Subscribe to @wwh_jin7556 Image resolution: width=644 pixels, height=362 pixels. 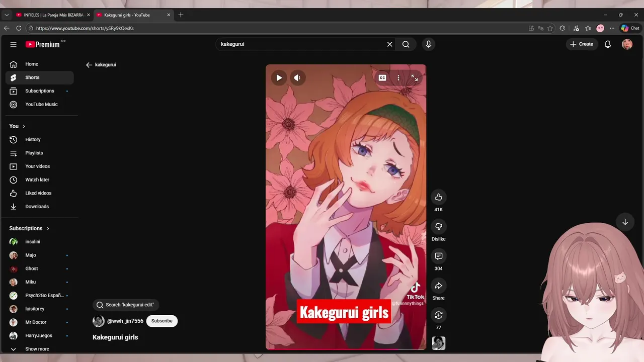point(162,321)
